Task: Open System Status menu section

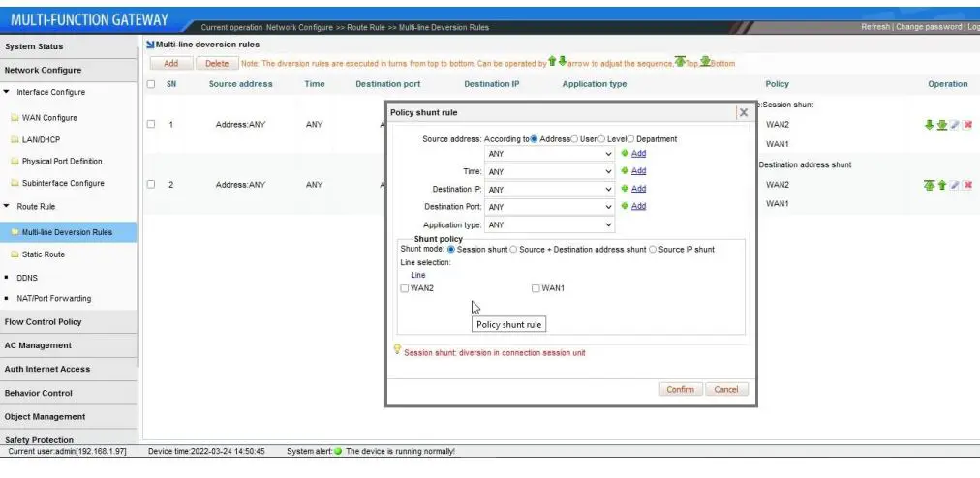Action: point(68,46)
